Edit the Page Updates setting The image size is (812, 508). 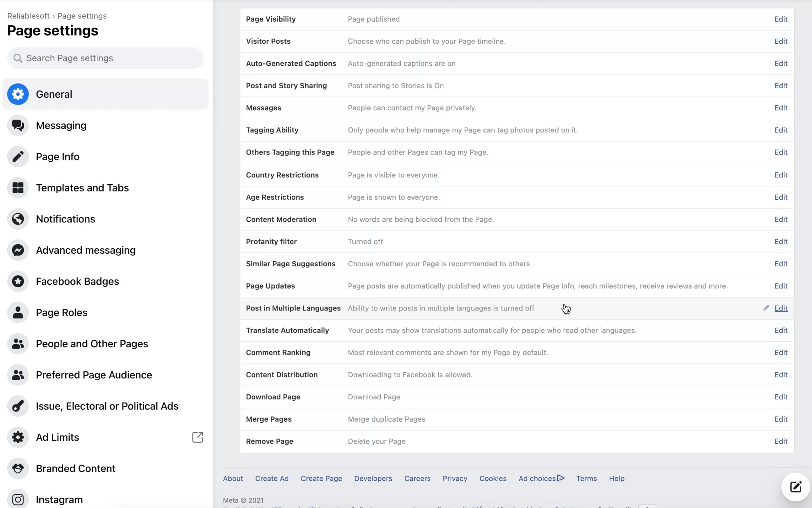(781, 286)
